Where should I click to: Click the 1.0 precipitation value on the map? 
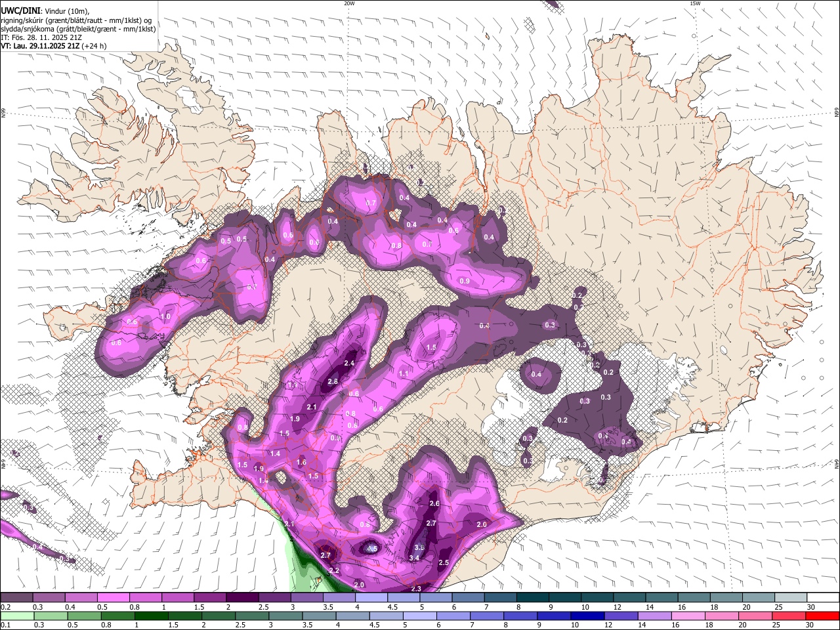(x=165, y=316)
